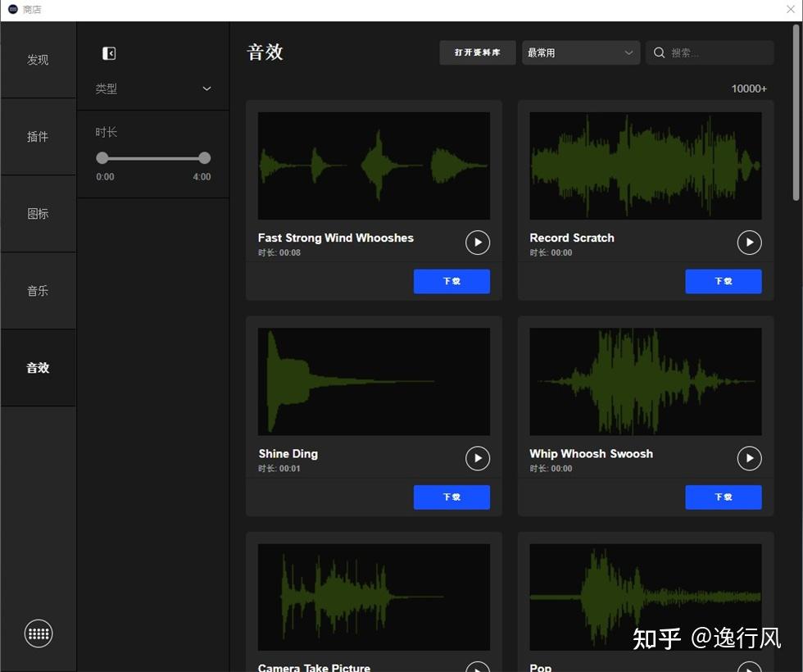This screenshot has width=803, height=672.
Task: Click the vertical scrollbar thumb
Action: pos(796,113)
